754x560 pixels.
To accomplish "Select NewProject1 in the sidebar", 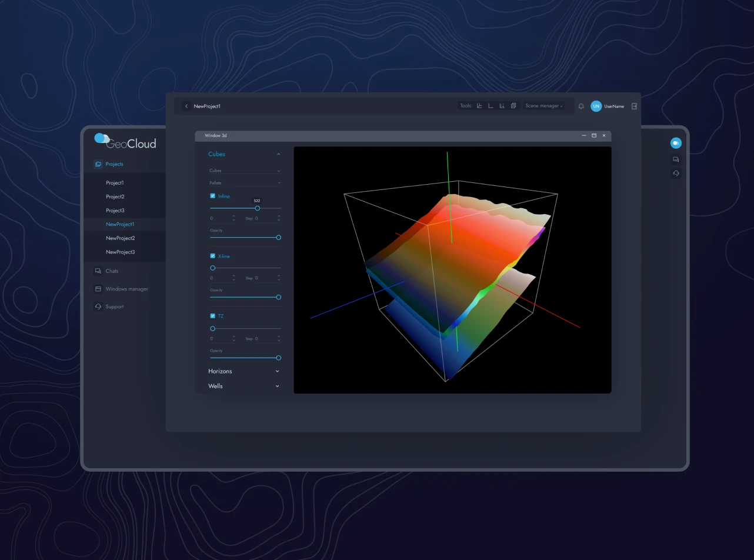I will click(x=120, y=224).
